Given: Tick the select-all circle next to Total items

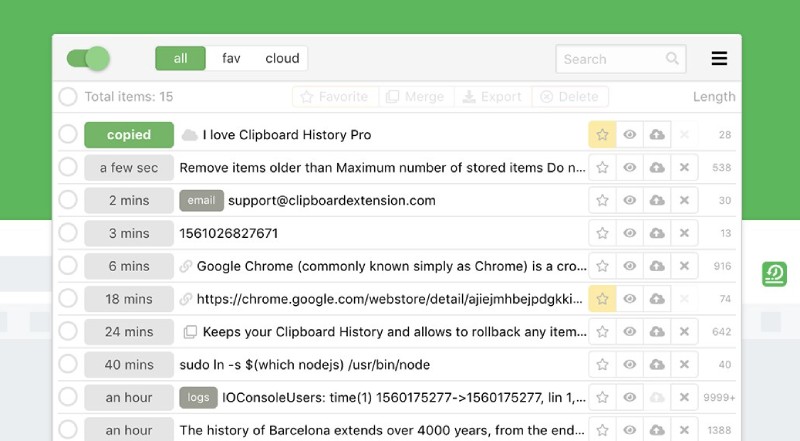Looking at the screenshot, I should pyautogui.click(x=68, y=96).
